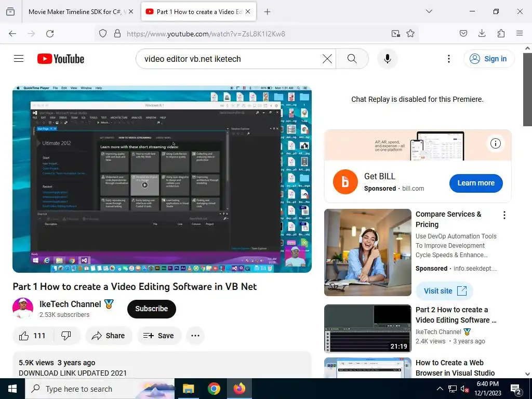Open taskbar clock showing 6:40 PM
The image size is (532, 399).
[x=487, y=389]
